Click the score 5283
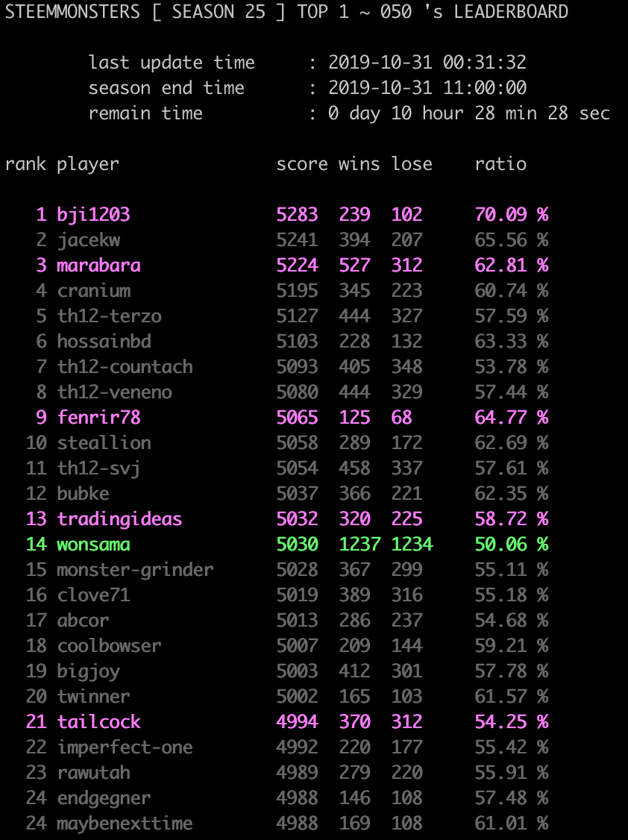628x840 pixels. click(297, 214)
